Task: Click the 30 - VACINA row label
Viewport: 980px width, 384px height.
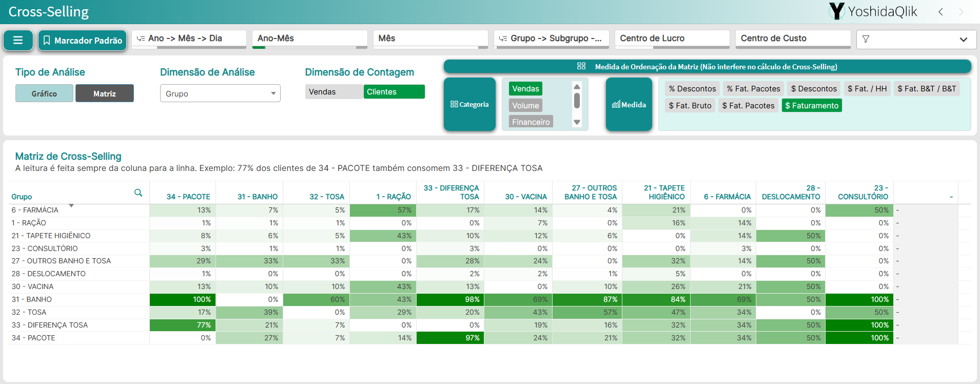Action: (32, 286)
